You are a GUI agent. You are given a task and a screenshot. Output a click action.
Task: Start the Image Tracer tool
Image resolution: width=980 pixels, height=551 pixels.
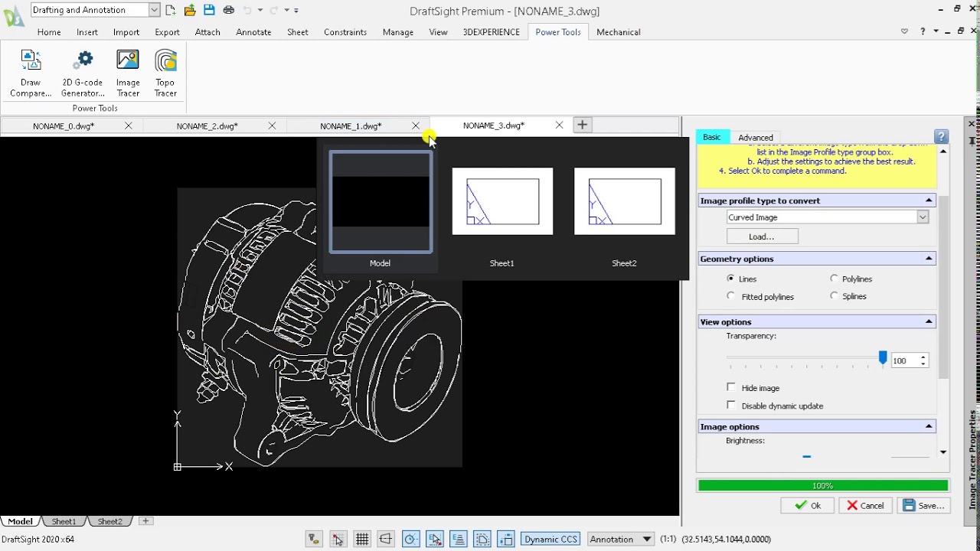click(x=128, y=73)
